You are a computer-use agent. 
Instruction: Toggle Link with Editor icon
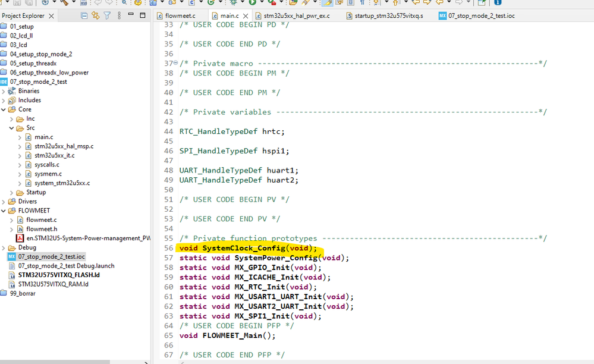(x=96, y=15)
